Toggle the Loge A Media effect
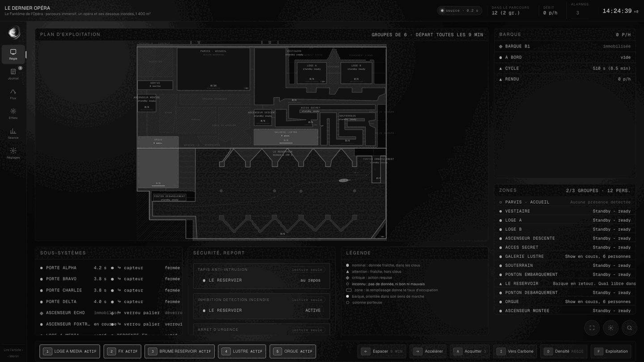The image size is (644, 362). point(70,351)
